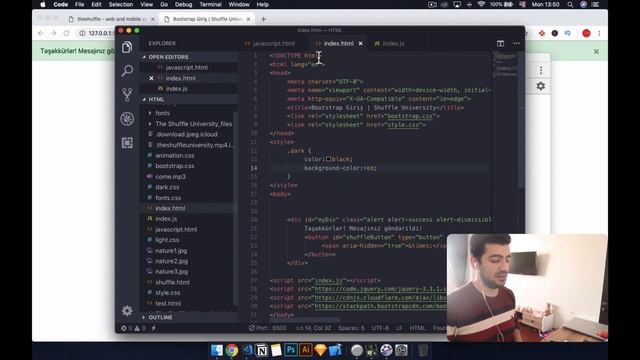The height and width of the screenshot is (360, 640).
Task: Click Chrome's forward arrow
Action: [x=53, y=33]
